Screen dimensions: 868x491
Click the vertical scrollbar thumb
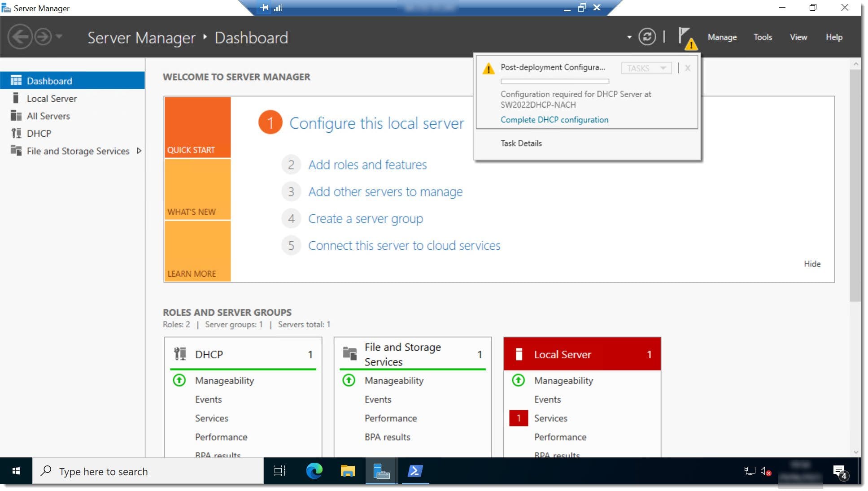(855, 185)
